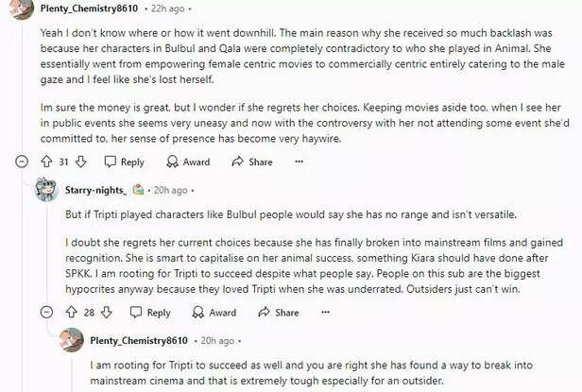Click the flair icon beside Starry-nights_
Viewport: 582px width, 392px height.
[138, 189]
